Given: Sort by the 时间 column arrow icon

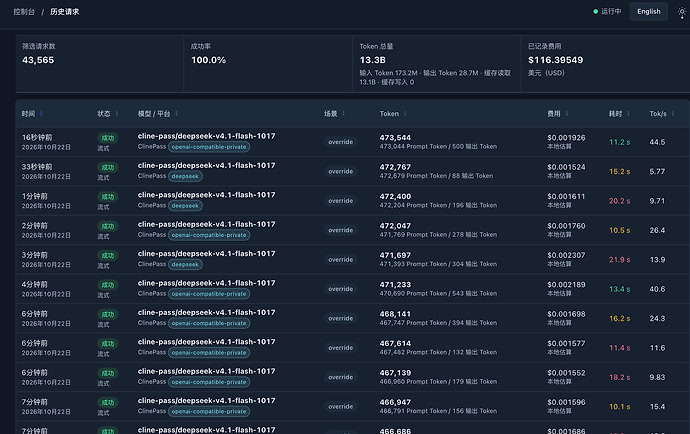Looking at the screenshot, I should [x=41, y=114].
